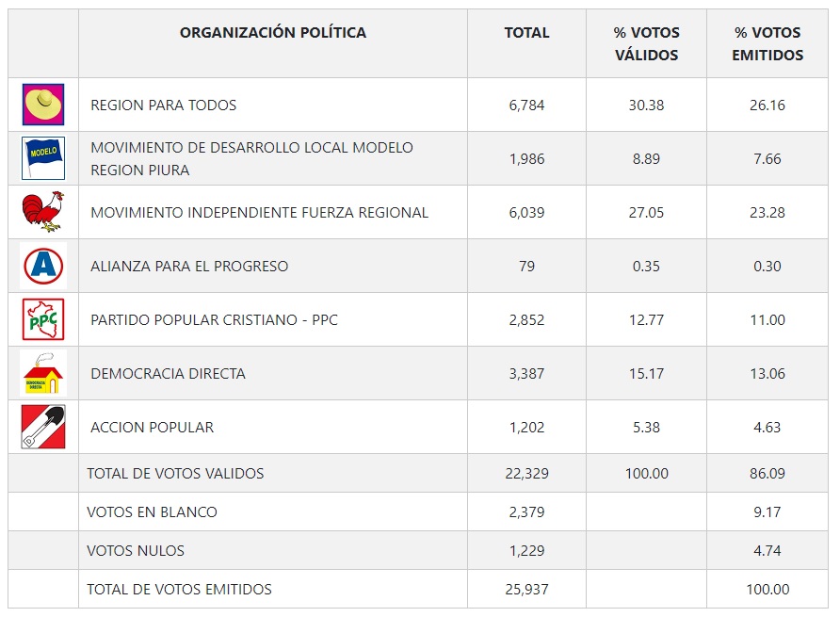
Task: Click the ORGANIZACIÓN POLÍTICA column header
Action: [x=273, y=33]
